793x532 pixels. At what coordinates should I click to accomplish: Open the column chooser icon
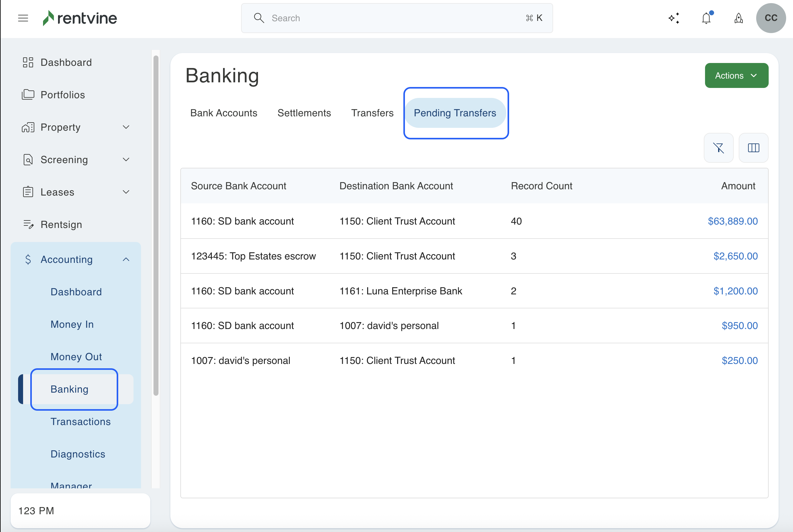pyautogui.click(x=753, y=148)
